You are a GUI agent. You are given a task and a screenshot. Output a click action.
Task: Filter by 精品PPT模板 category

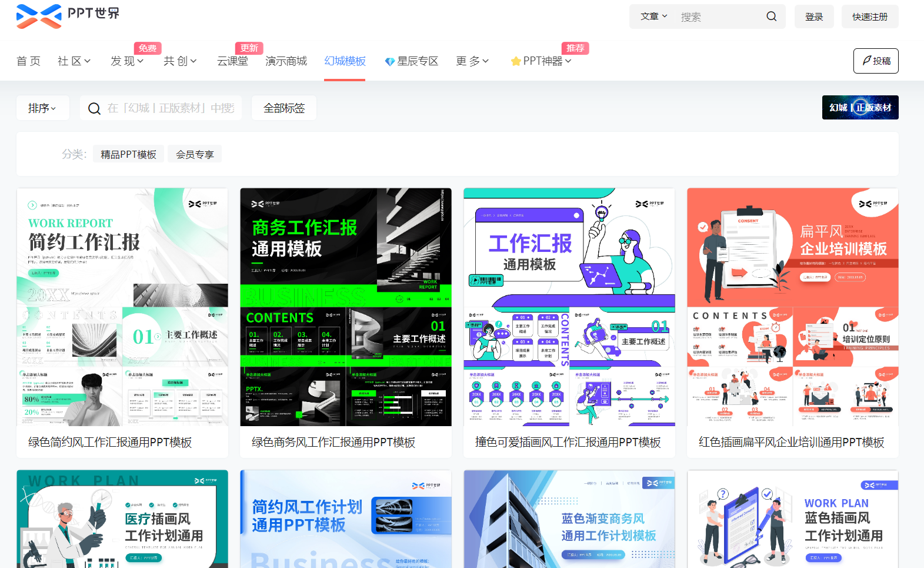coord(128,154)
